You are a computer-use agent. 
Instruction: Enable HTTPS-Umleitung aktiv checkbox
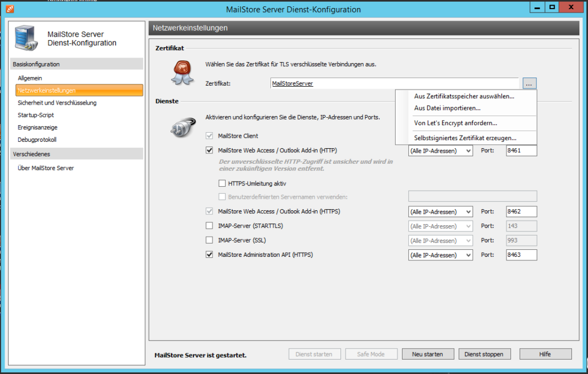coord(222,184)
